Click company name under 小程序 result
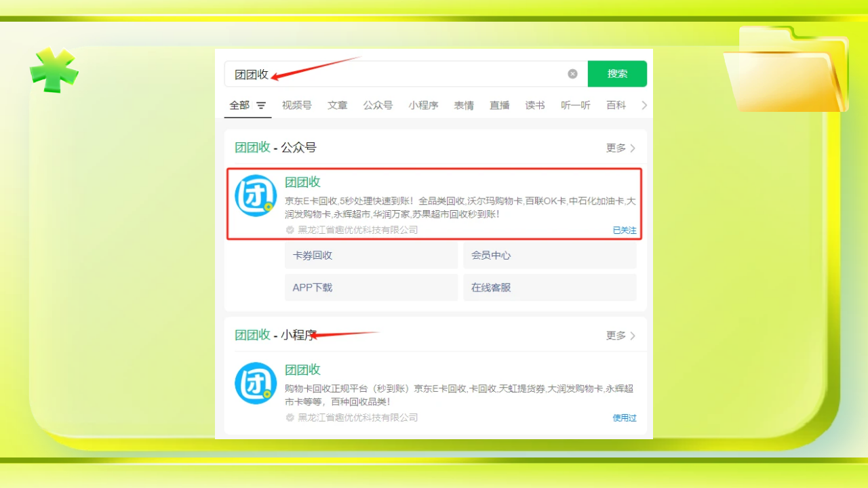The image size is (868, 488). click(x=358, y=418)
